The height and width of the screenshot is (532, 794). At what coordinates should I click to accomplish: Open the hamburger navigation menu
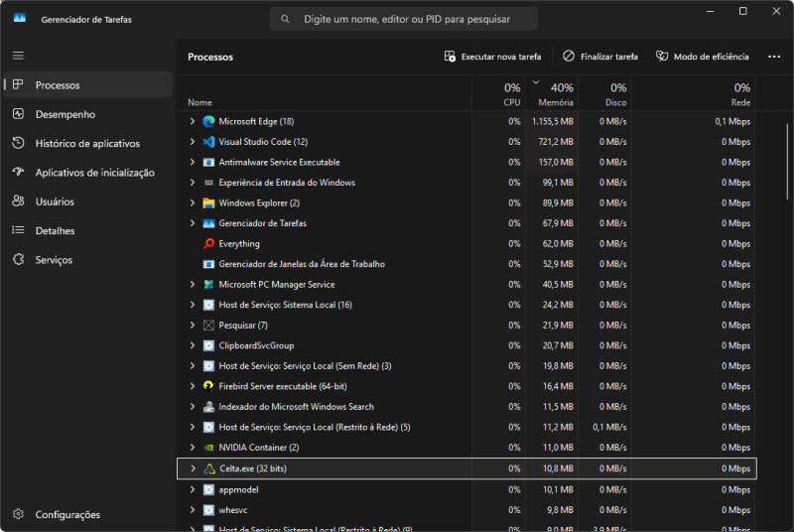click(x=18, y=56)
